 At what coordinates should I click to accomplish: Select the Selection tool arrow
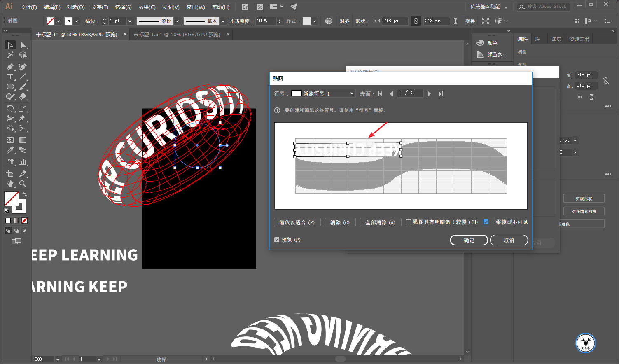coord(10,45)
